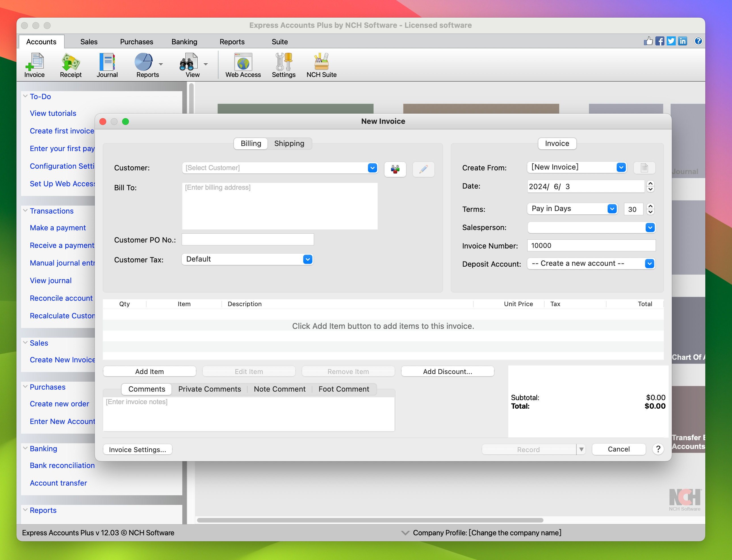The image size is (732, 560).
Task: Click the Invoice Number input field
Action: click(590, 245)
